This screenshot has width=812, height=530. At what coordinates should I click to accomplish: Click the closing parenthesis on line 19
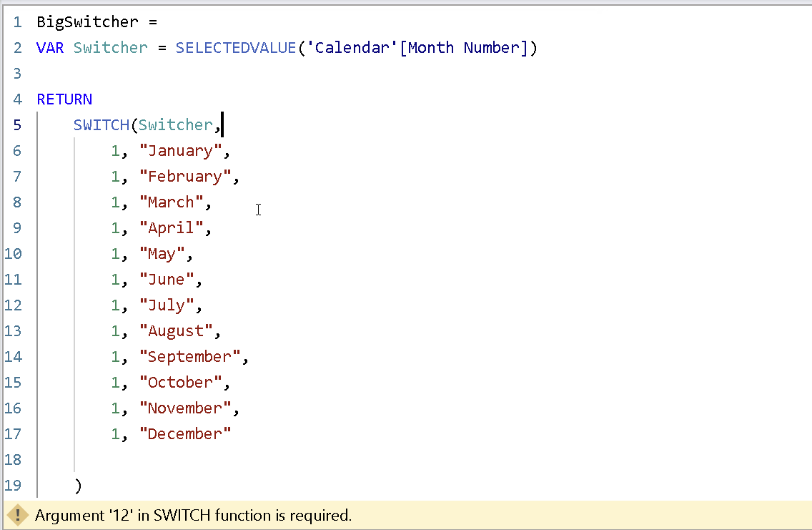77,485
